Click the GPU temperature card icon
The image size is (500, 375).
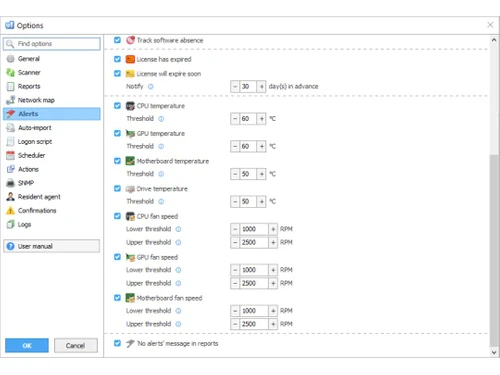130,133
